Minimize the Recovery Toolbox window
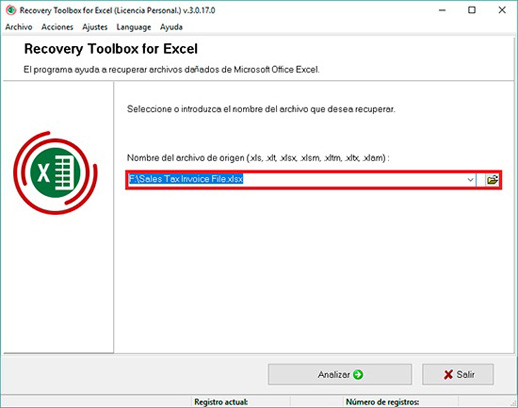 point(442,10)
